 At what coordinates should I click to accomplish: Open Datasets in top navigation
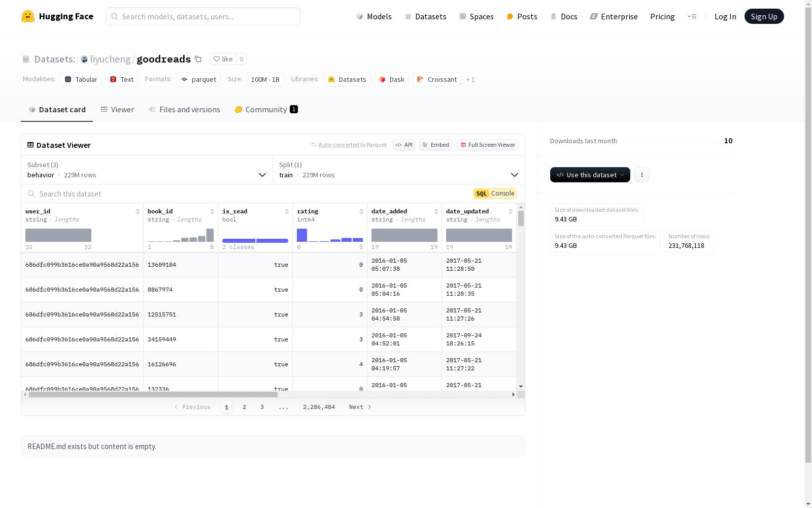point(425,16)
